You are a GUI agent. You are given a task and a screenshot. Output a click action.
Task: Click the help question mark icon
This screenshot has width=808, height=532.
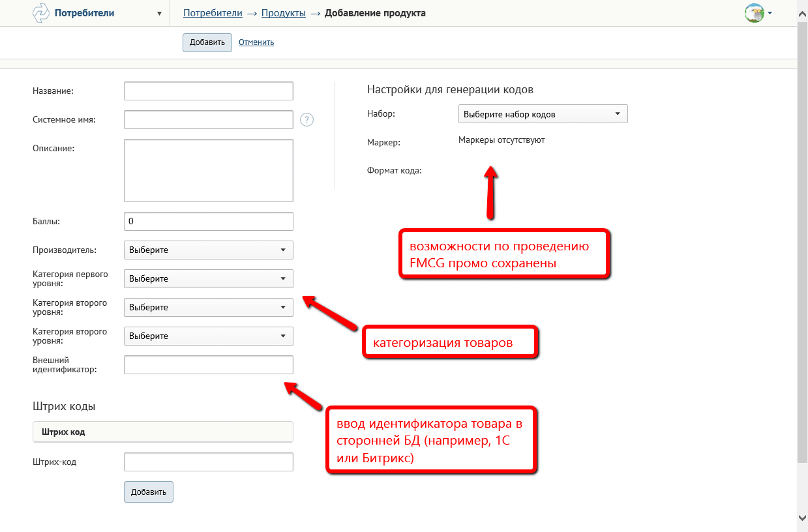click(307, 120)
